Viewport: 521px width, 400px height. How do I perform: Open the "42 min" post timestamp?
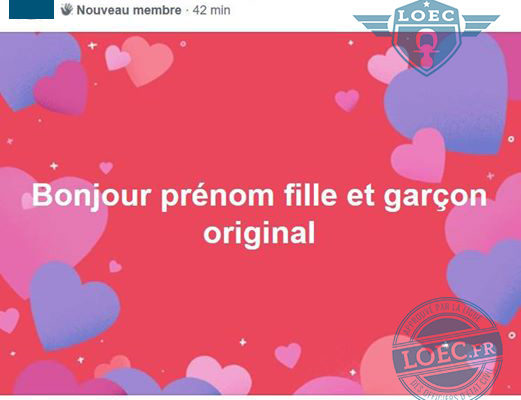coord(211,10)
